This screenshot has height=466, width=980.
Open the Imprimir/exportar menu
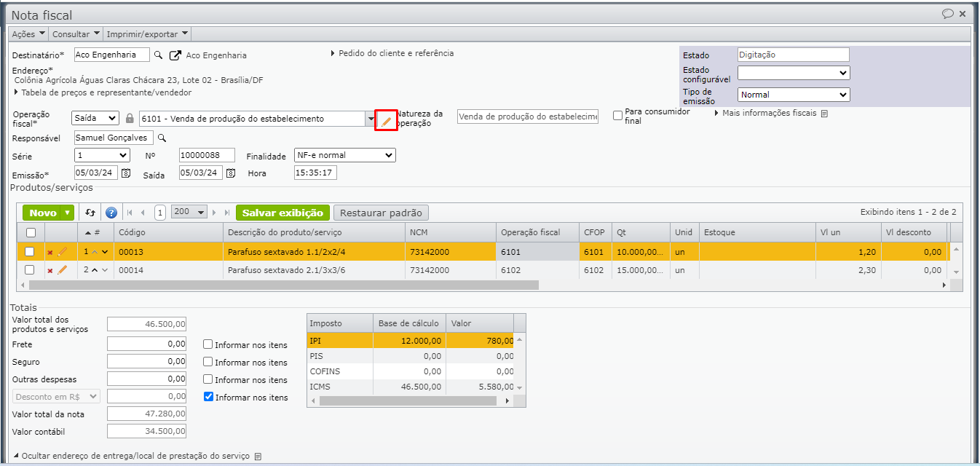click(x=148, y=33)
